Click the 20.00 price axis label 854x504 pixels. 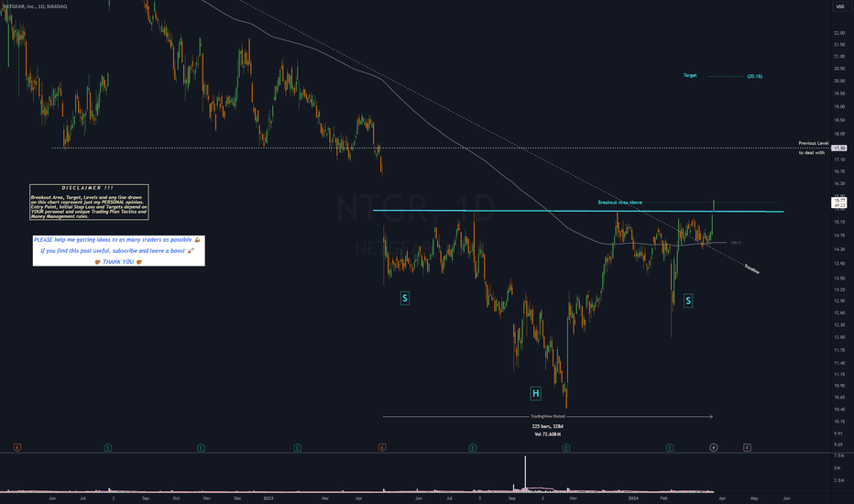click(838, 82)
